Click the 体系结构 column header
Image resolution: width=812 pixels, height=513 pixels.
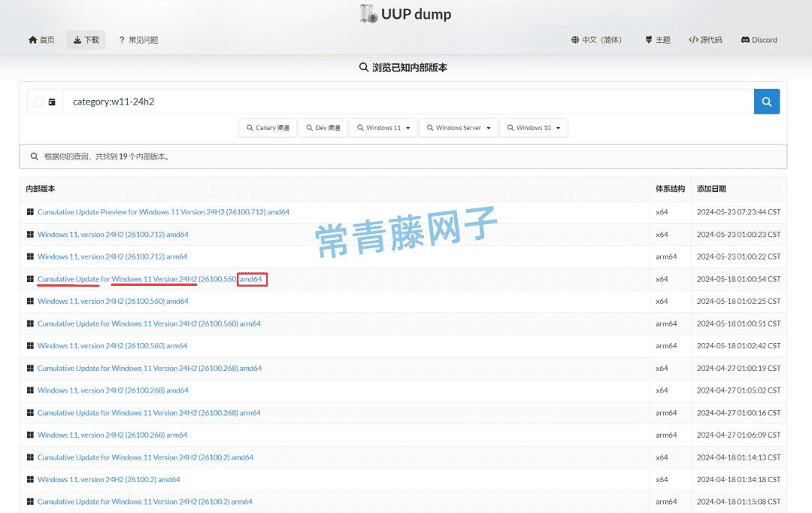[670, 189]
